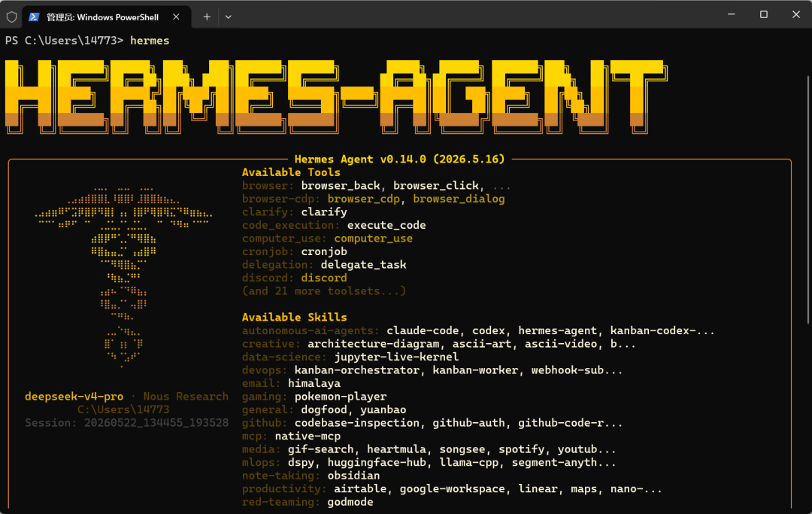Click the 'github-auth' skill name
The width and height of the screenshot is (812, 514).
[x=468, y=424]
